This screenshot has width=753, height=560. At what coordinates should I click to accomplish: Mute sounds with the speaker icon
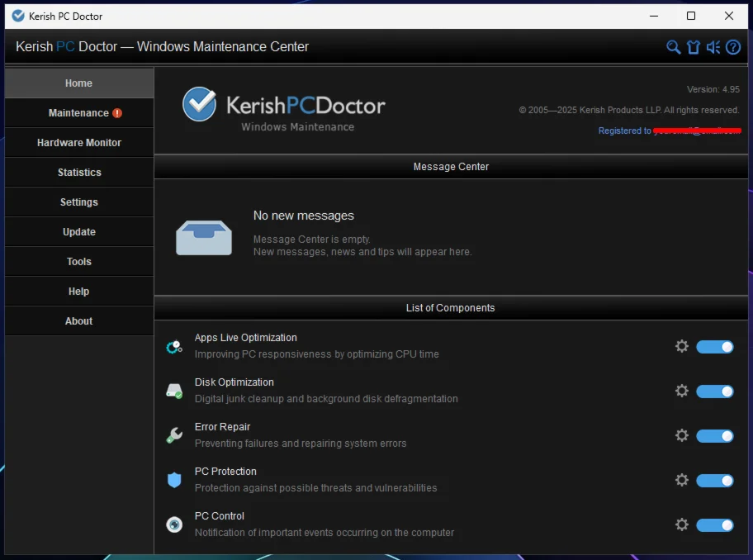click(x=713, y=47)
